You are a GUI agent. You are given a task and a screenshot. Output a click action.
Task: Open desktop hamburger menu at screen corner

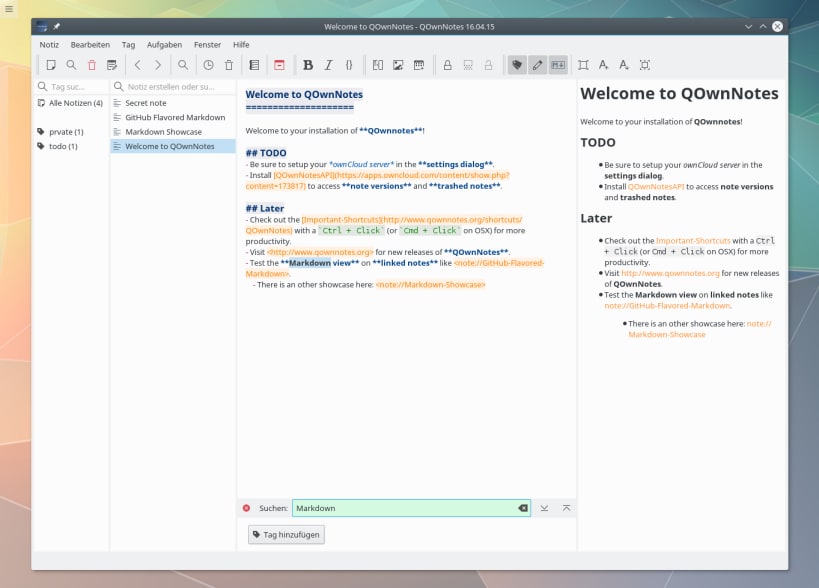tap(8, 8)
